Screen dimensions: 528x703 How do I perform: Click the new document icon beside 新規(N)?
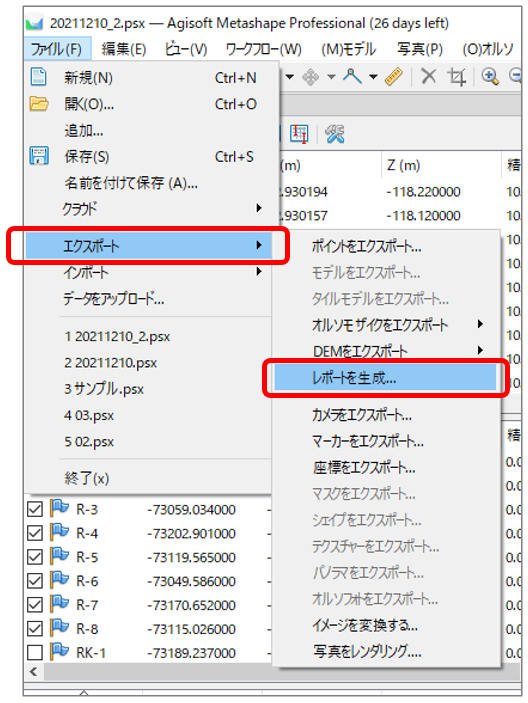coord(39,77)
